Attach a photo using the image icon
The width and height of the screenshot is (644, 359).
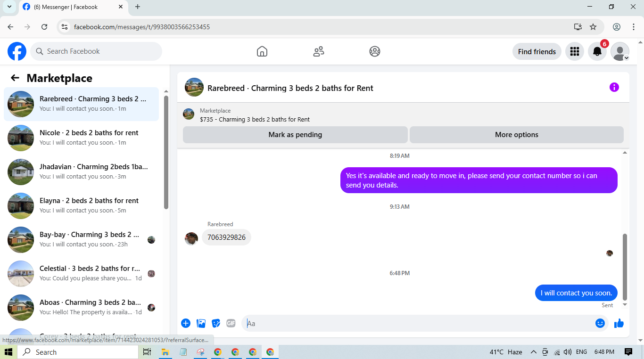[x=201, y=323]
